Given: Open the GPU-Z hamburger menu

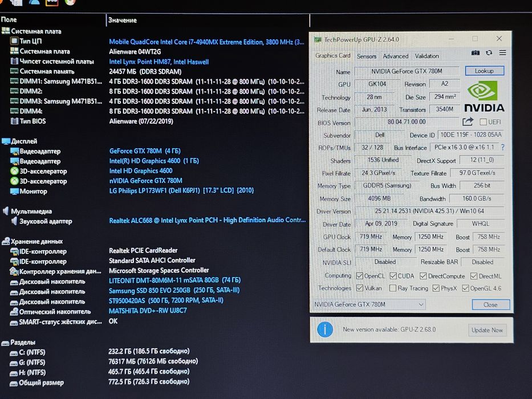Looking at the screenshot, I should [x=502, y=53].
